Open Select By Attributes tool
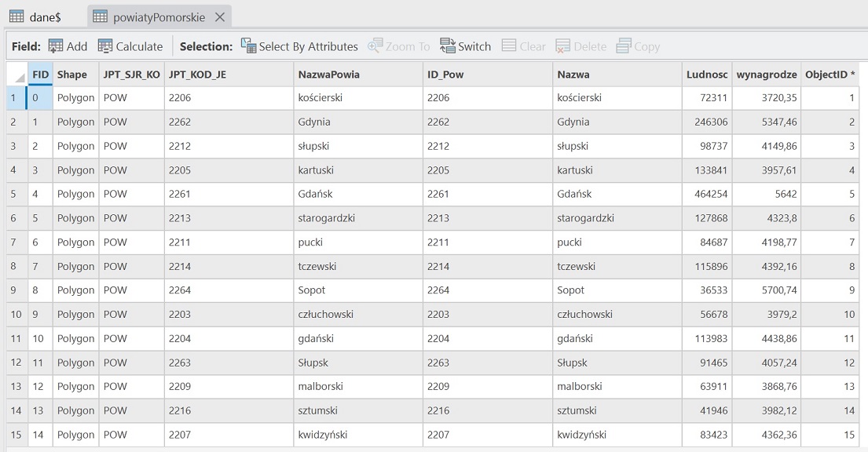Screen dimensions: 868x452 pyautogui.click(x=248, y=46)
